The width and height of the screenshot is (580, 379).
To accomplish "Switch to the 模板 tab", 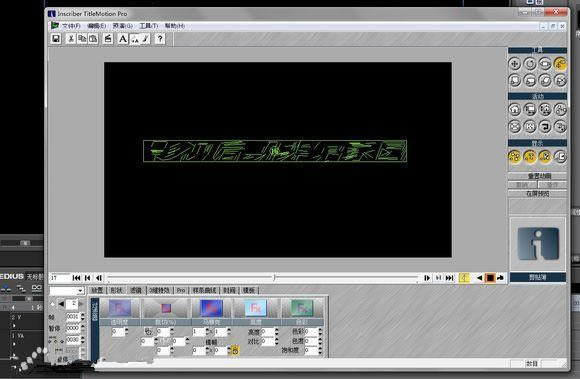I will 249,290.
